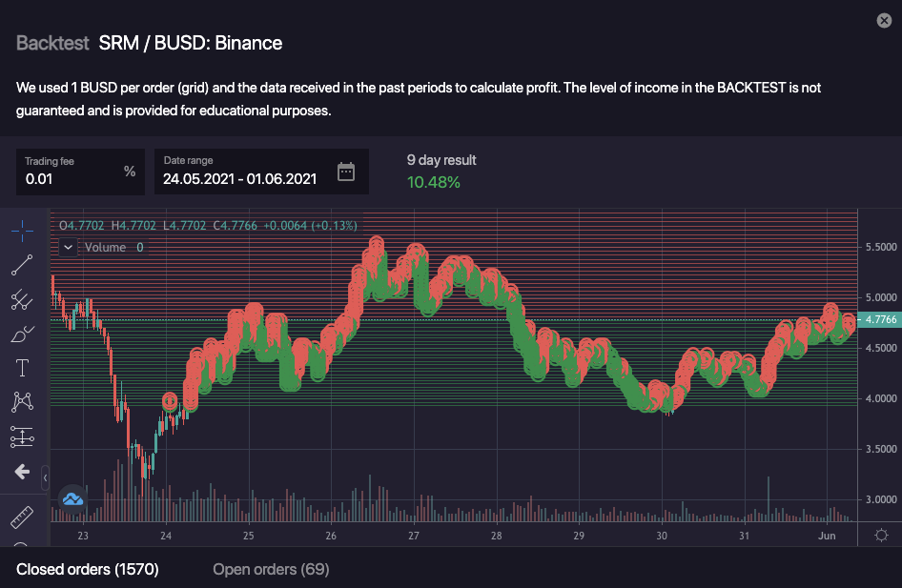Select the trend line drawing tool
The image size is (902, 588).
coord(22,265)
